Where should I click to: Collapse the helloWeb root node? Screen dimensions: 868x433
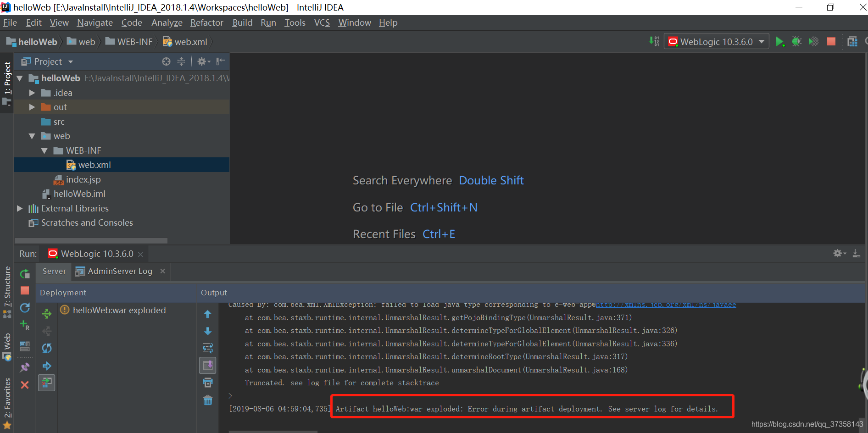pyautogui.click(x=20, y=78)
